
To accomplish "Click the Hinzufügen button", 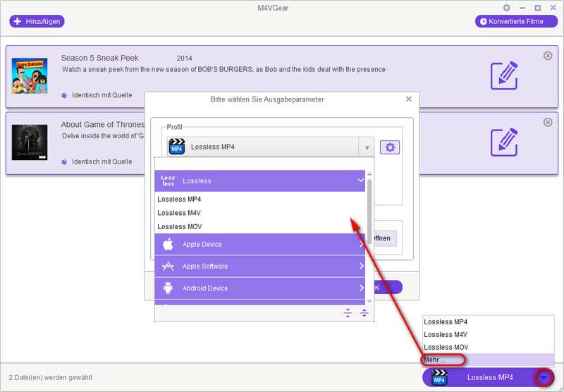I will (x=37, y=21).
